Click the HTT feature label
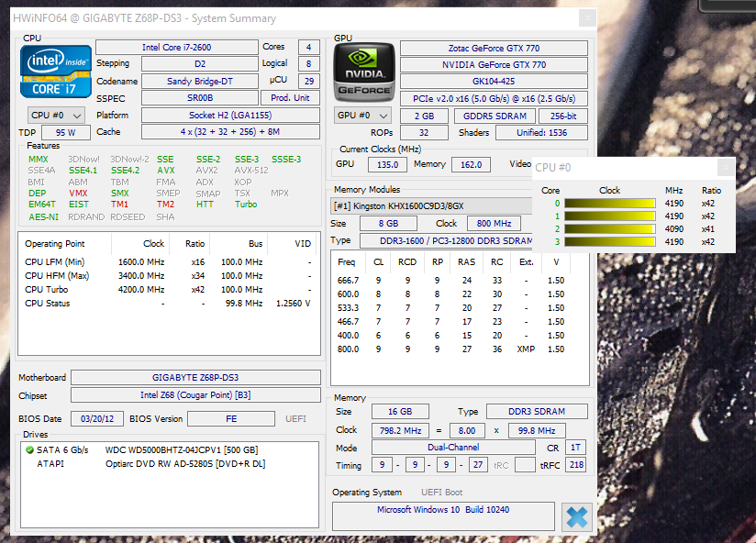Screen dimensions: 756x543 (205, 205)
